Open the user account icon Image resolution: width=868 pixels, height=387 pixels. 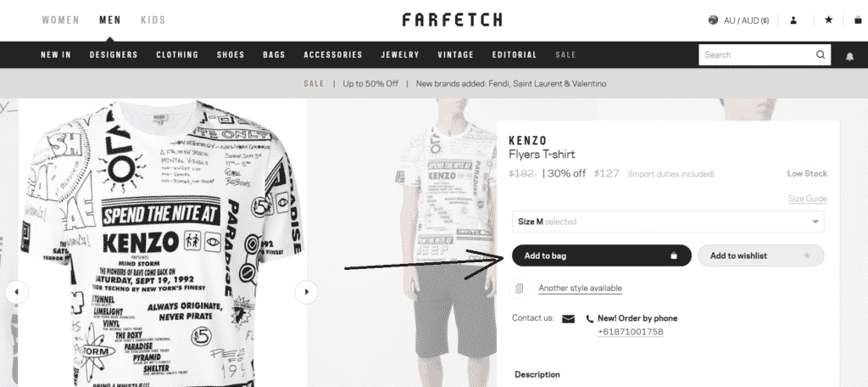[793, 20]
